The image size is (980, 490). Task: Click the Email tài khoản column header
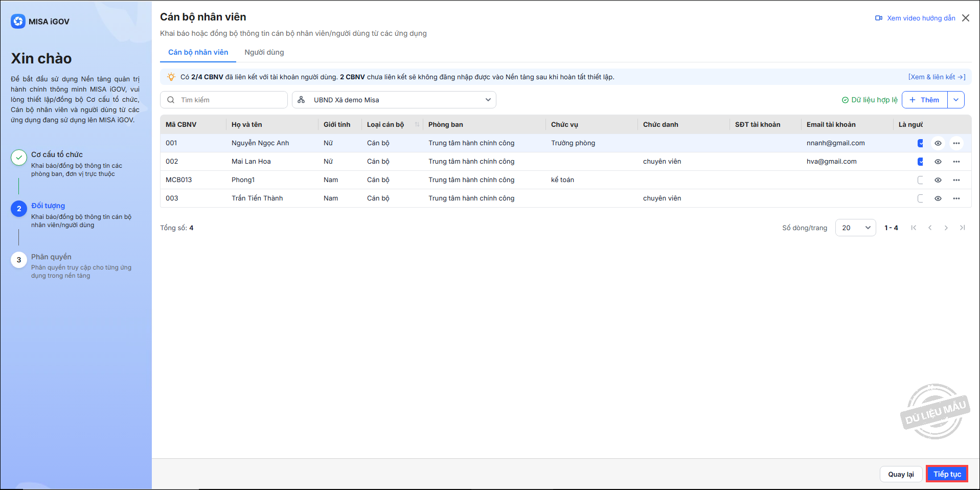[x=831, y=124]
